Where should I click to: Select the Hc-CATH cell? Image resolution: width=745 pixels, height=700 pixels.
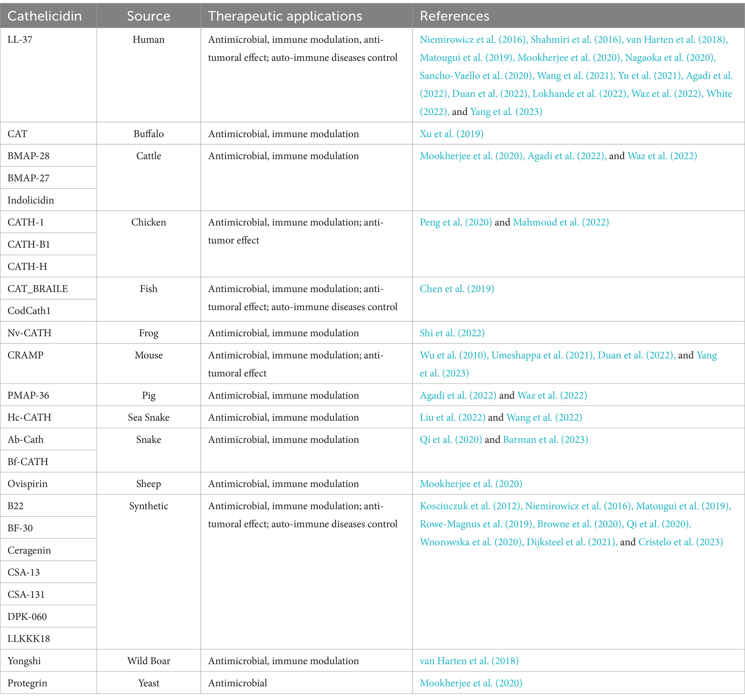[48, 417]
